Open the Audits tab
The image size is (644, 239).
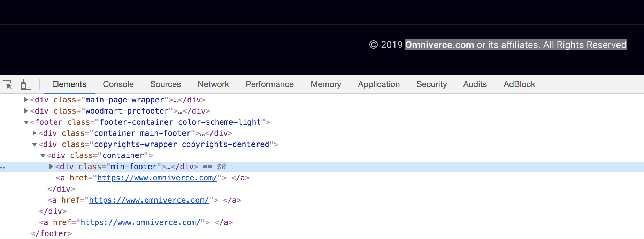point(475,84)
